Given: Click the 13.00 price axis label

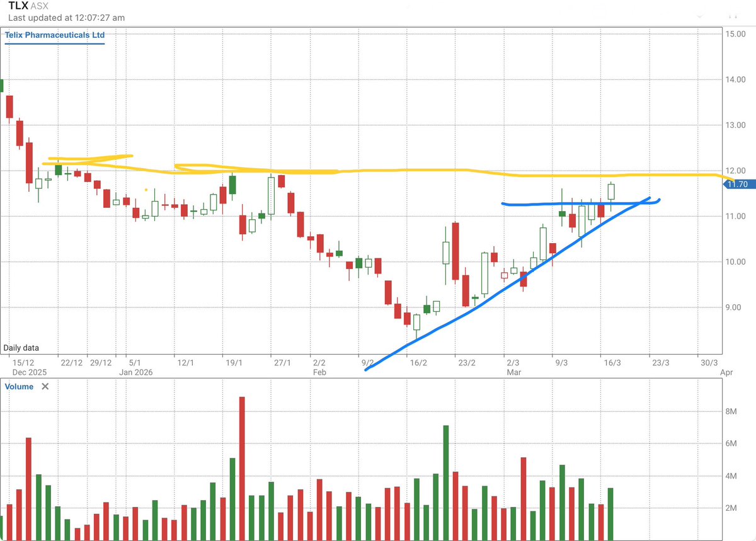Looking at the screenshot, I should tap(736, 125).
